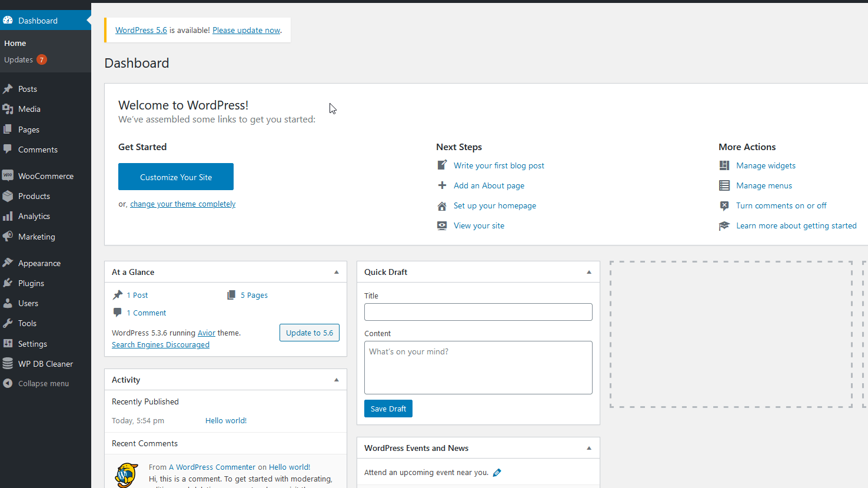Click the Posts pushpin icon
This screenshot has width=868, height=488.
(8, 89)
